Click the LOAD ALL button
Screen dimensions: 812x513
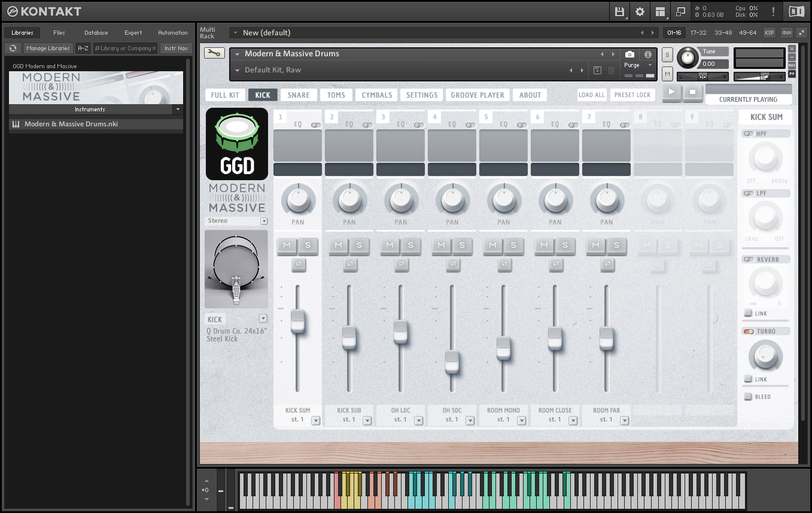point(592,95)
